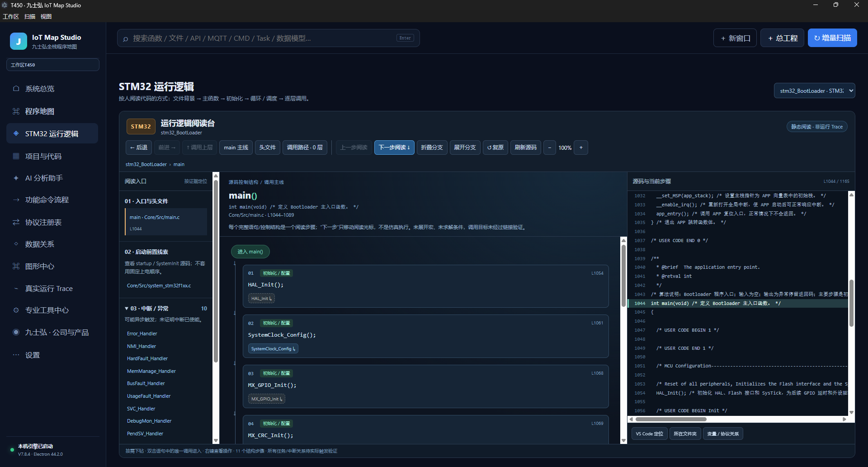This screenshot has height=467, width=868.
Task: Click the 折叠分支 button
Action: (x=432, y=148)
